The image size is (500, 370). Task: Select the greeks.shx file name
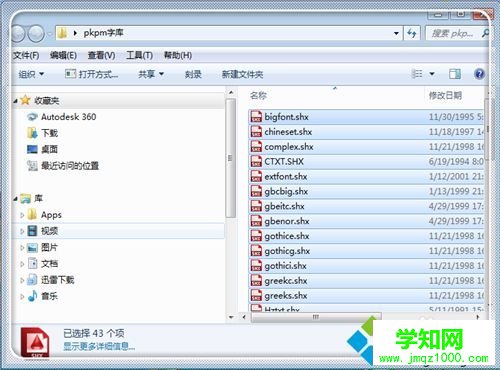click(x=286, y=296)
